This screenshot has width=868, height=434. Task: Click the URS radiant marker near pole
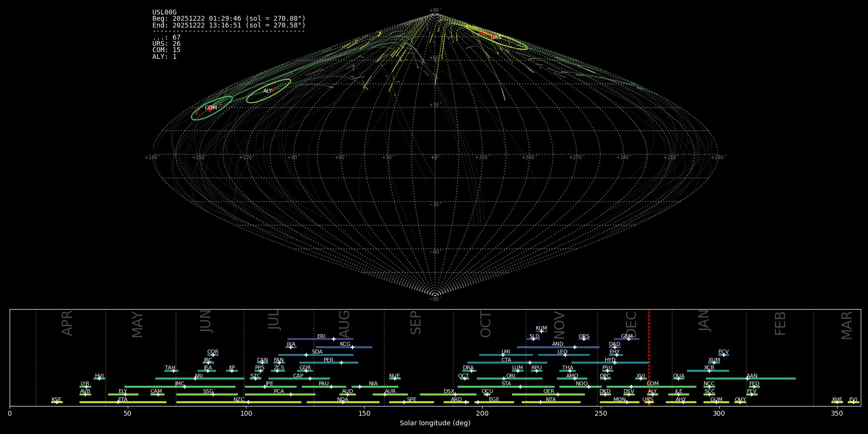[x=496, y=37]
